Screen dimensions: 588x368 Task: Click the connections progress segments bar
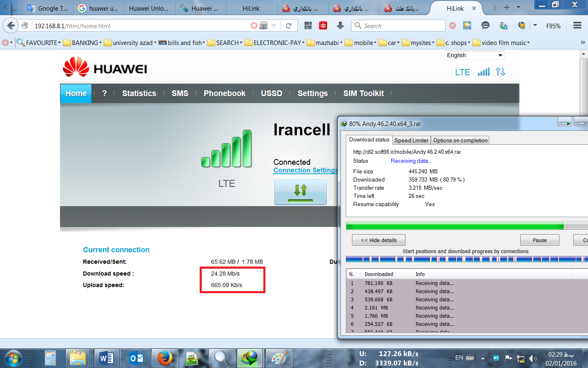(467, 259)
